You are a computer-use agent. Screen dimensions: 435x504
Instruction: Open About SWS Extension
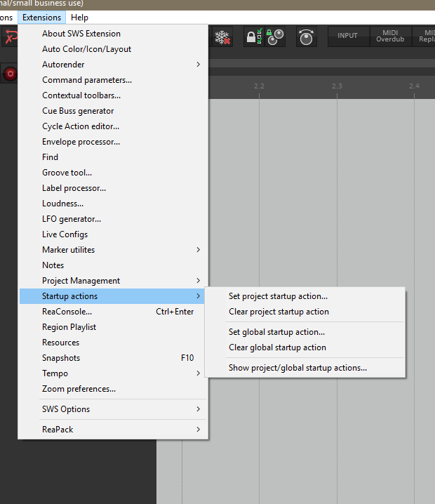point(113,34)
